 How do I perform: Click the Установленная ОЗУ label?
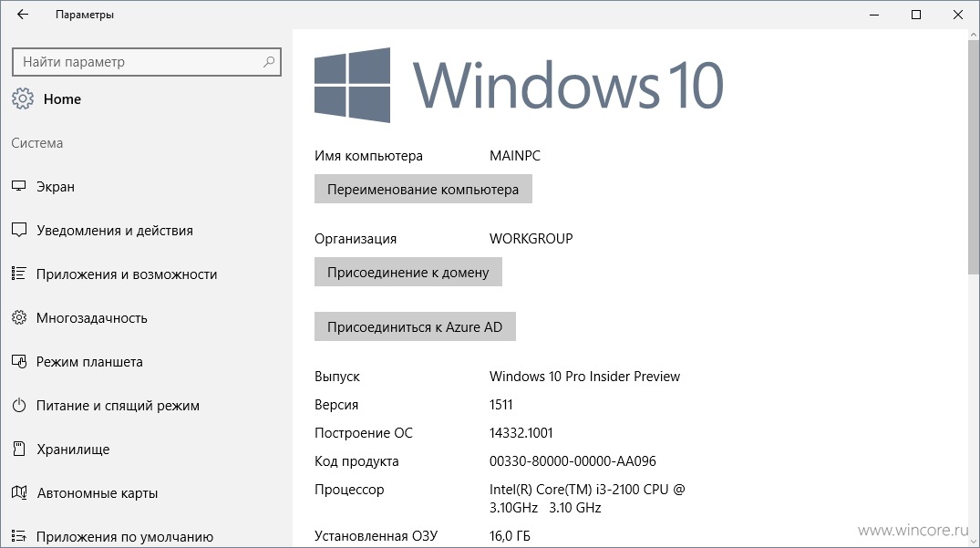tap(377, 535)
